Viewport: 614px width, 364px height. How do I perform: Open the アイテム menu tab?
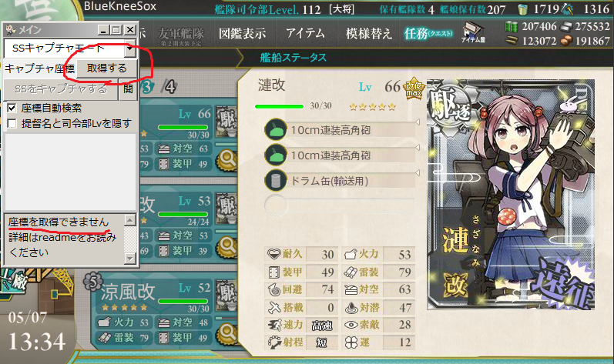coord(305,34)
